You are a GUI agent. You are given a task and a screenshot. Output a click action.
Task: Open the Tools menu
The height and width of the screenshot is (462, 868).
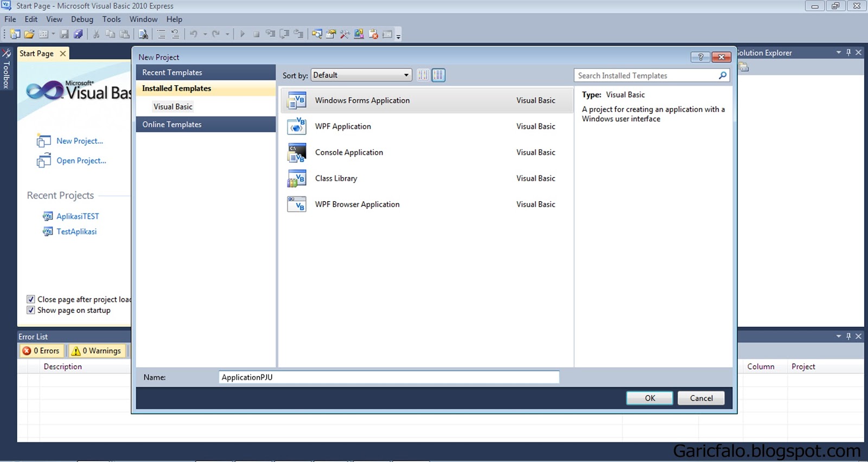[x=111, y=19]
